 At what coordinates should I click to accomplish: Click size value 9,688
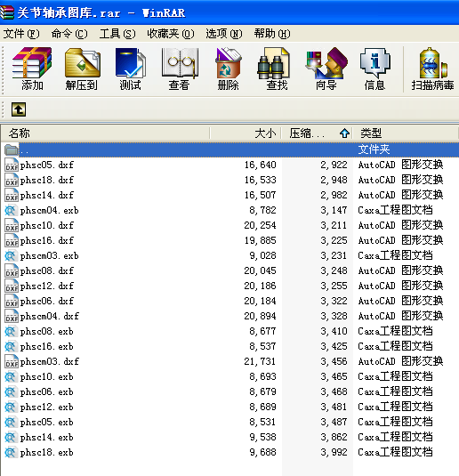pos(262,452)
